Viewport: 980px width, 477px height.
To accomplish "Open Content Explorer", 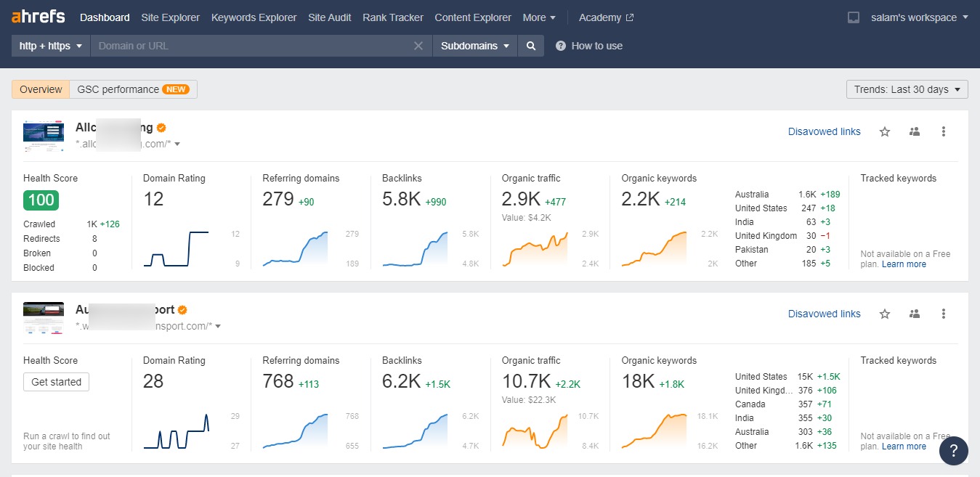I will 473,17.
